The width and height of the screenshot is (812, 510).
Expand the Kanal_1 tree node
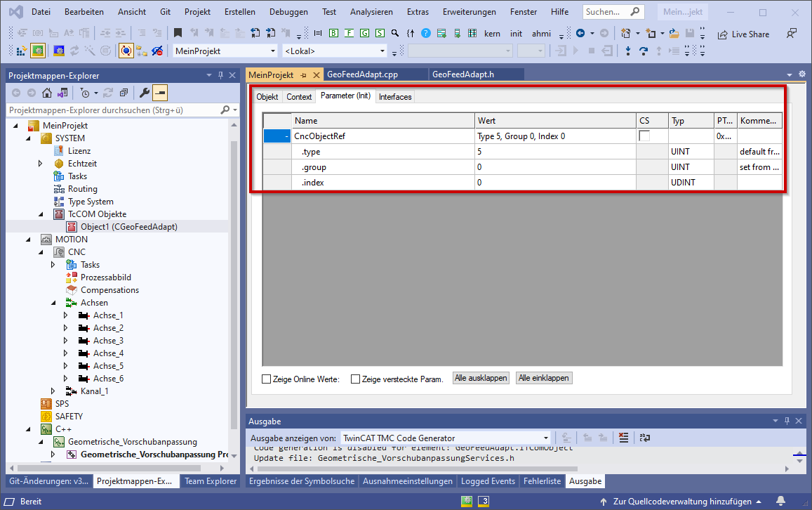tap(53, 391)
